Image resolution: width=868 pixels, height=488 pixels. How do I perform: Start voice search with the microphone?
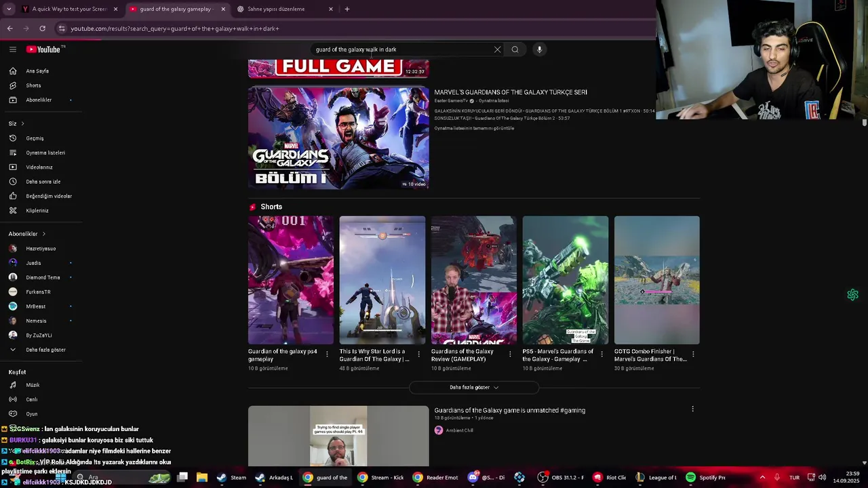(x=540, y=49)
